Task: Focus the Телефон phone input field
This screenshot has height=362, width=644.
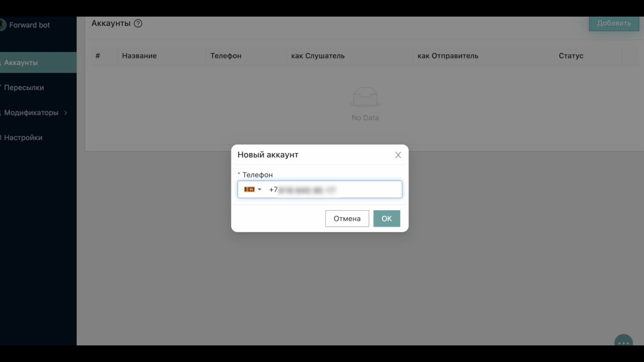Action: (320, 190)
